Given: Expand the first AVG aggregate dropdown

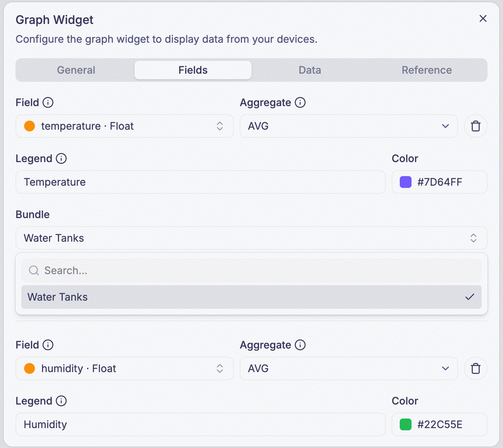Looking at the screenshot, I should tap(349, 126).
